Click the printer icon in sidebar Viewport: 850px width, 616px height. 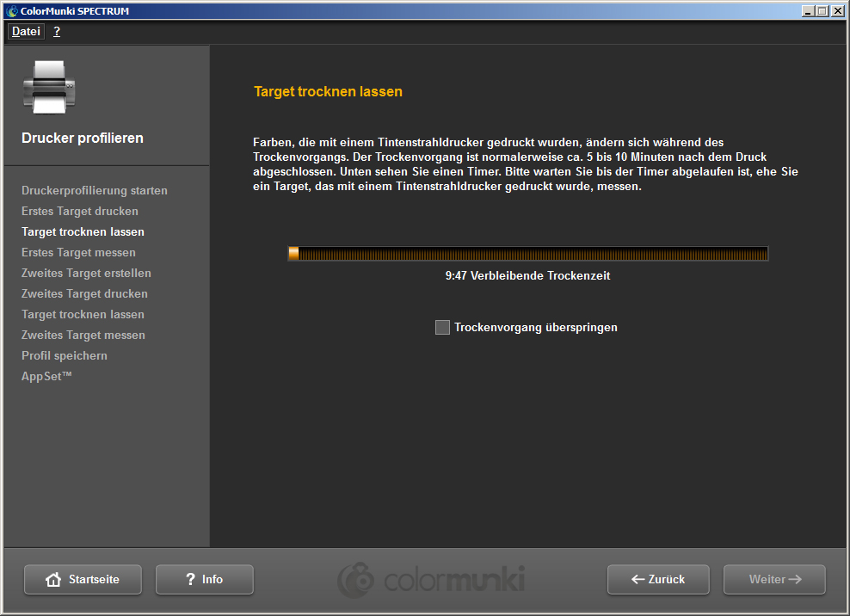click(49, 87)
